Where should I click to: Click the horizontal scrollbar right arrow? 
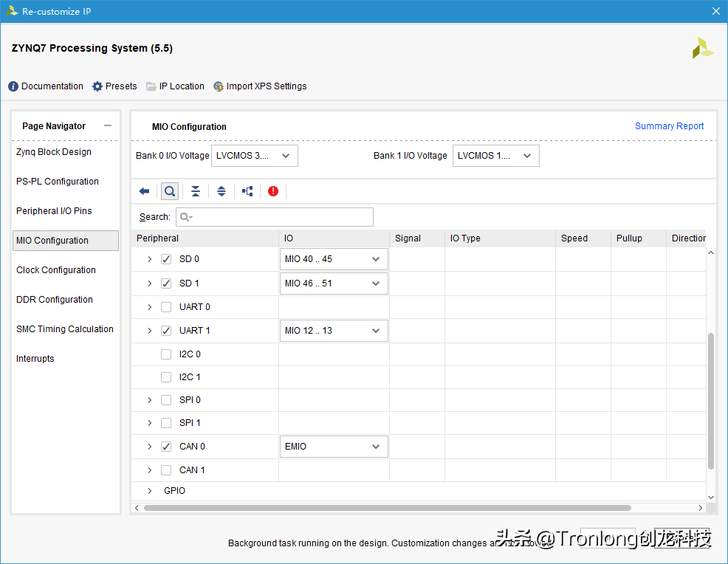[x=701, y=508]
